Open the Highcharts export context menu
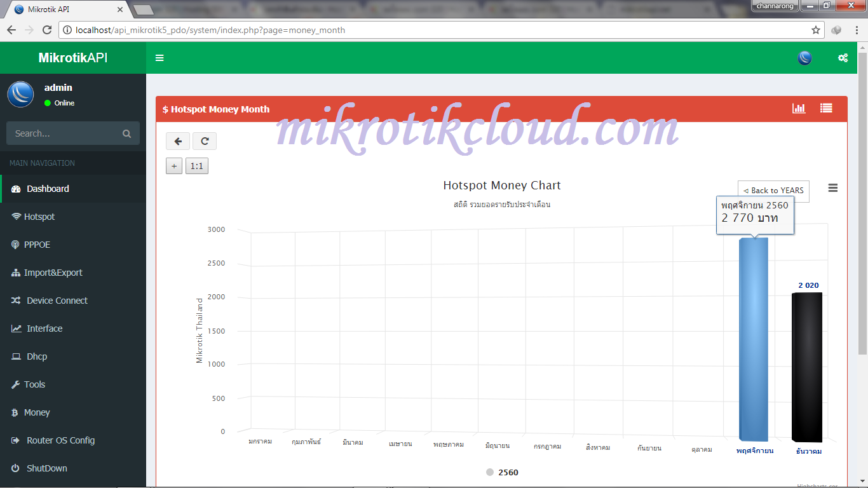Screen dimensions: 868x488 click(x=833, y=188)
